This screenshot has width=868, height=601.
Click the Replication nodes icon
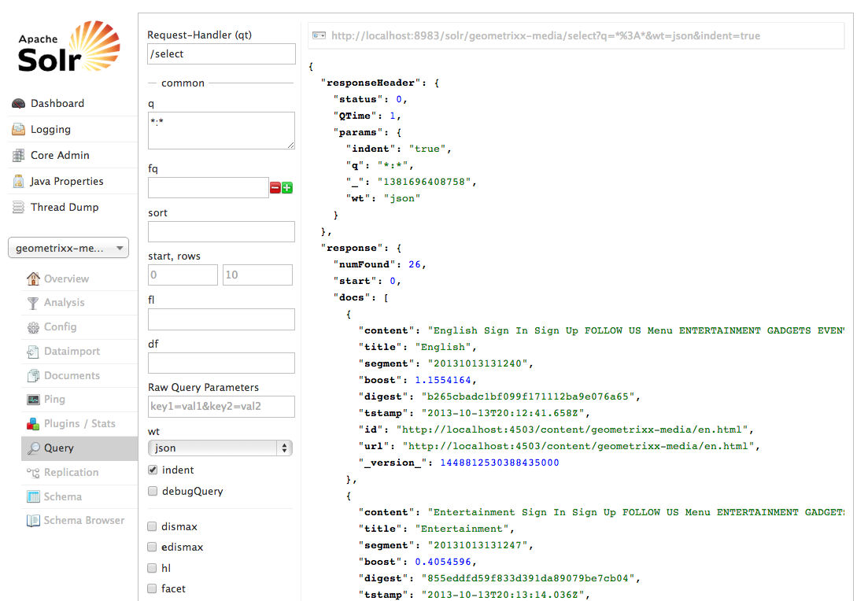tap(33, 473)
